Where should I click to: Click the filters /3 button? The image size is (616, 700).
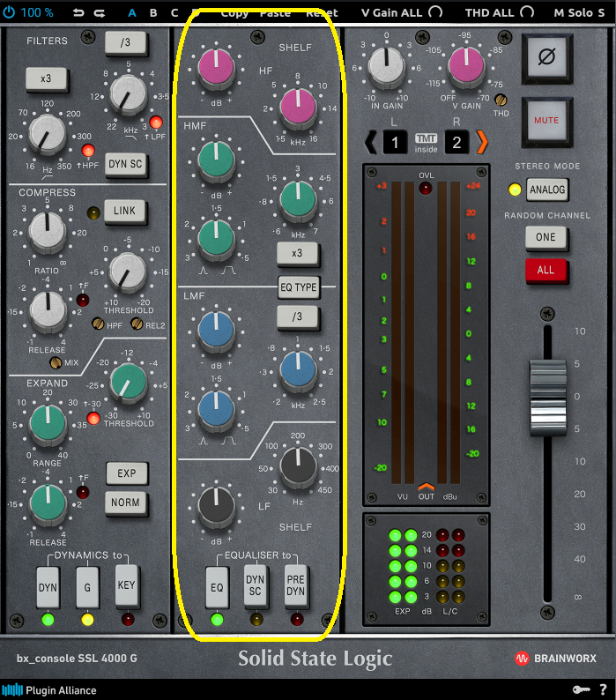(x=125, y=42)
